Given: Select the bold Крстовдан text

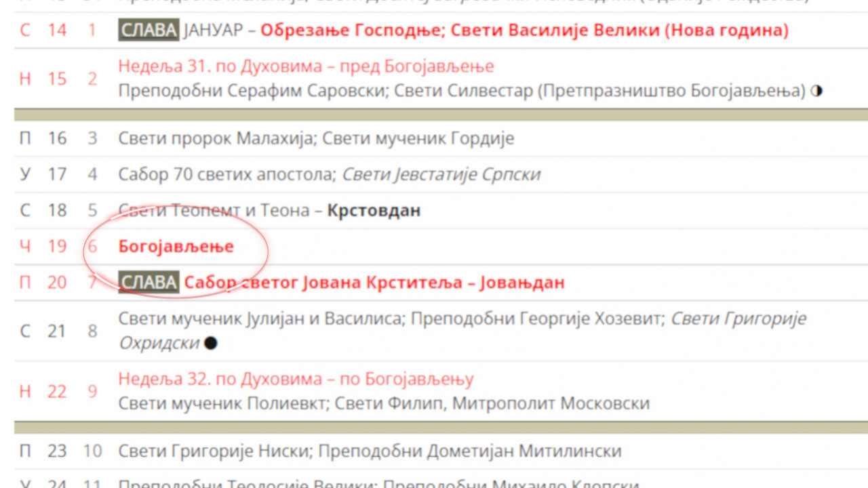Looking at the screenshot, I should coord(374,210).
